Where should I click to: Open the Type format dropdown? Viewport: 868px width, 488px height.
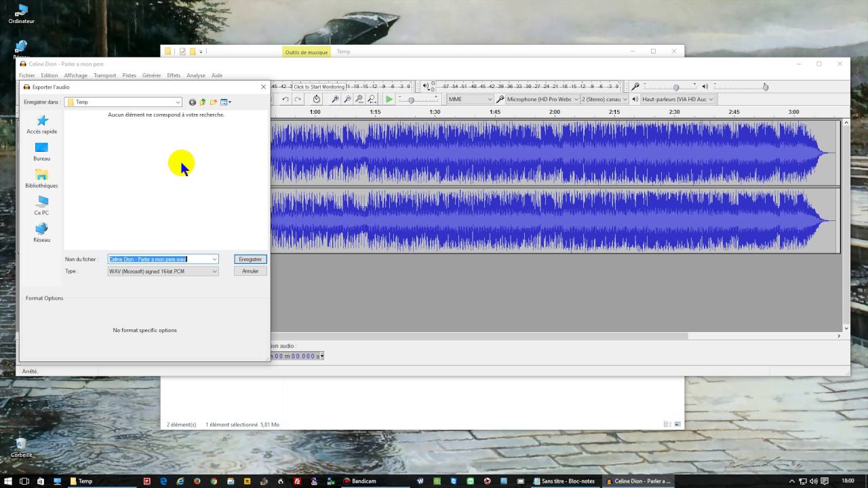click(x=163, y=271)
